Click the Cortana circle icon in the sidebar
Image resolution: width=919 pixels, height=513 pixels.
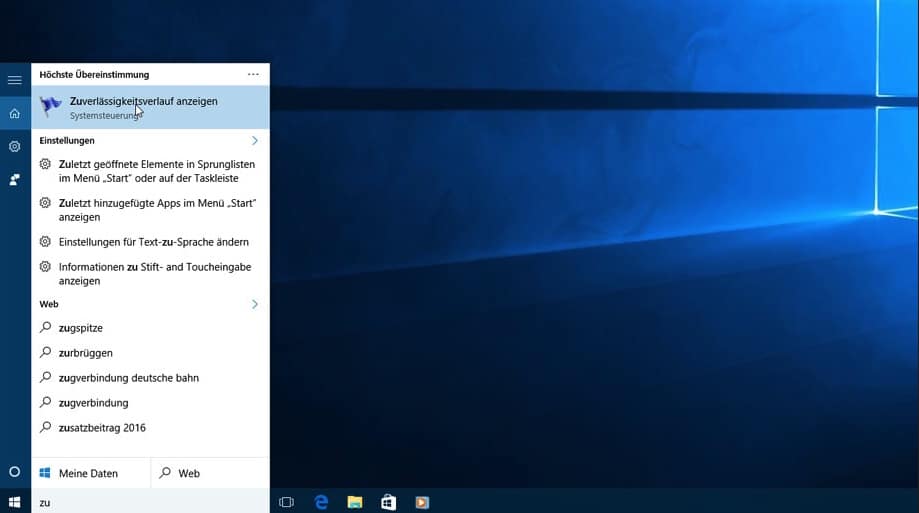click(14, 471)
